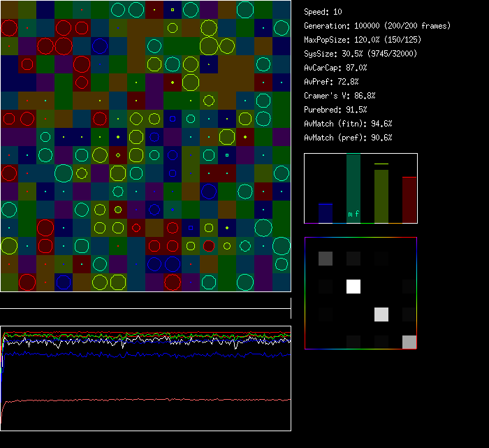489x448 pixels.
Task: Select the AvPref statistic
Action: (x=331, y=82)
